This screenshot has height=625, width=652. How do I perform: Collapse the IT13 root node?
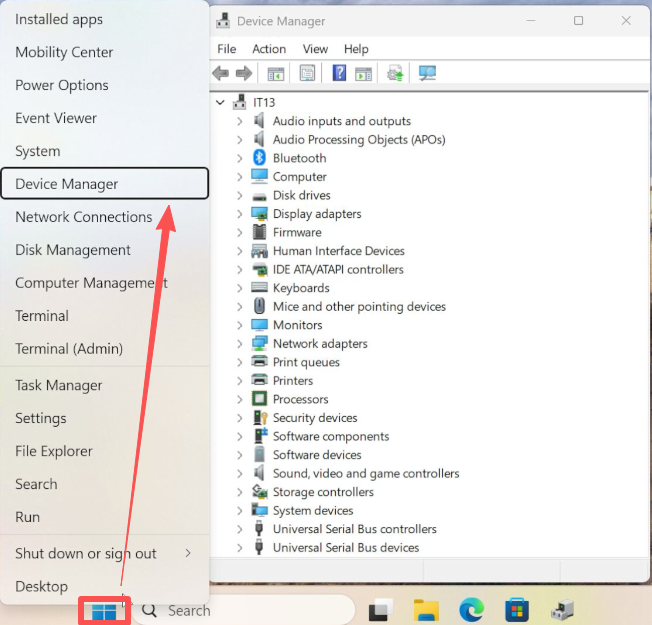tap(221, 102)
